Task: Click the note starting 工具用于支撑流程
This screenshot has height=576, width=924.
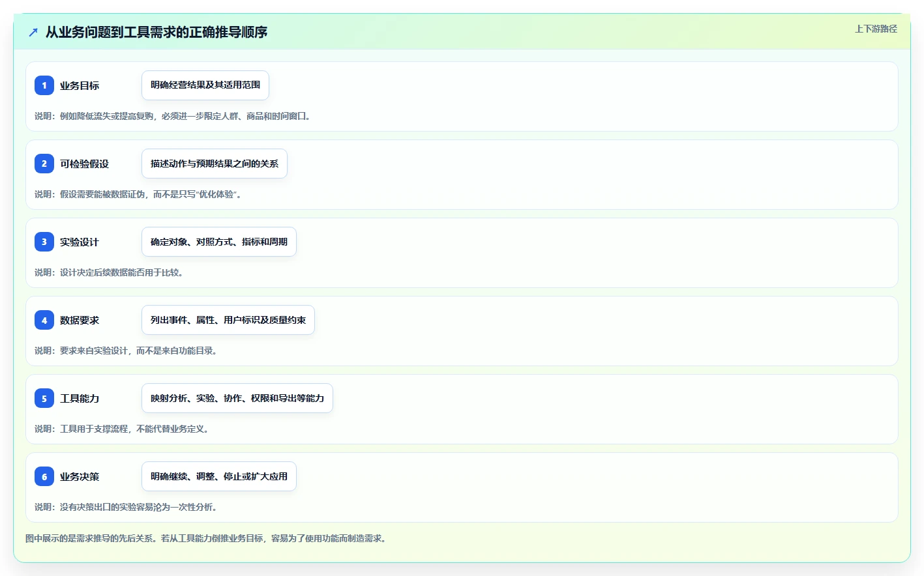Action: 123,429
